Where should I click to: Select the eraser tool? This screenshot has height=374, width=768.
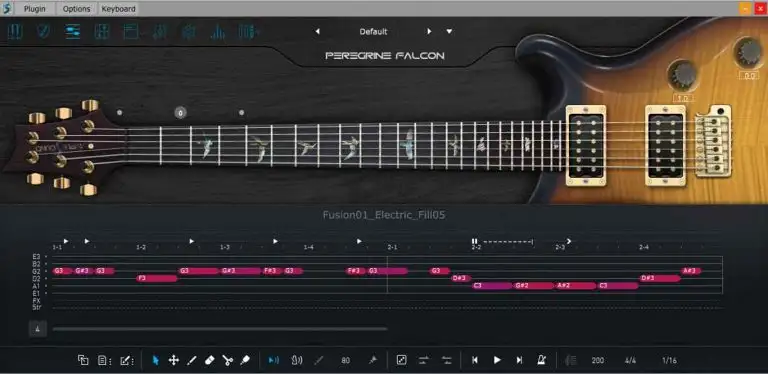coord(209,360)
